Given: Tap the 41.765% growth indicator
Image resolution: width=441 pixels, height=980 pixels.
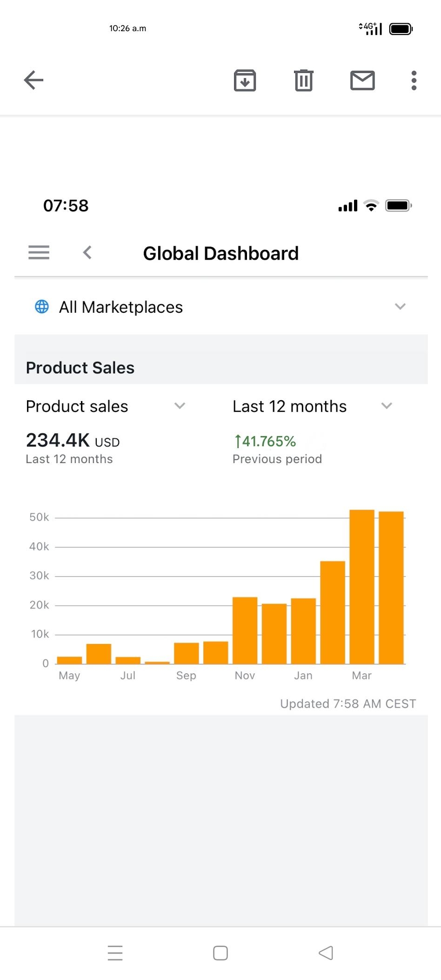Looking at the screenshot, I should tap(265, 441).
